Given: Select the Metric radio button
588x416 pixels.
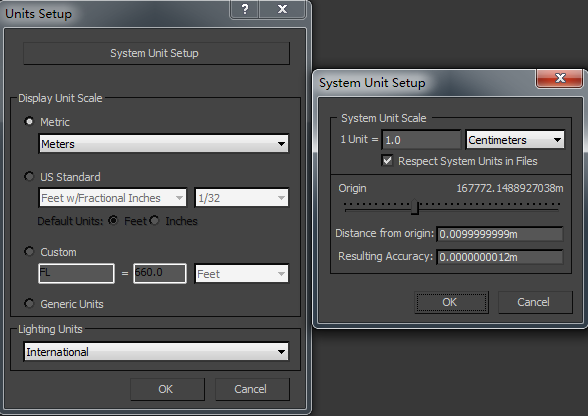Looking at the screenshot, I should click(29, 122).
